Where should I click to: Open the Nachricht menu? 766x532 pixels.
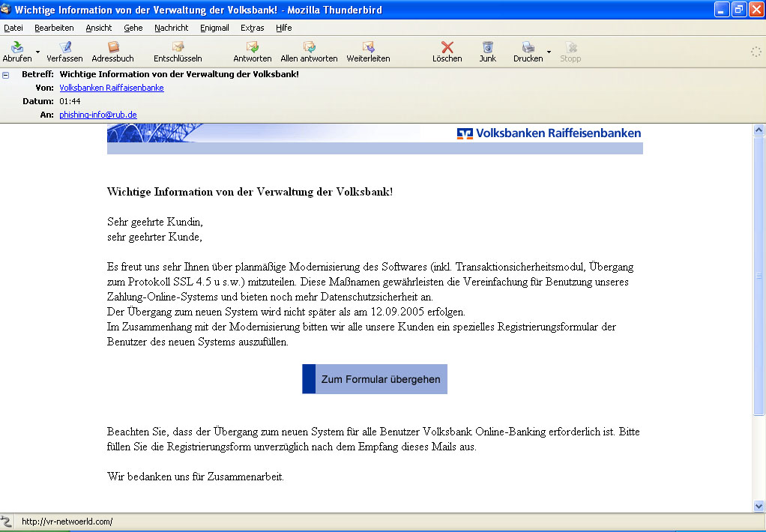tap(172, 28)
